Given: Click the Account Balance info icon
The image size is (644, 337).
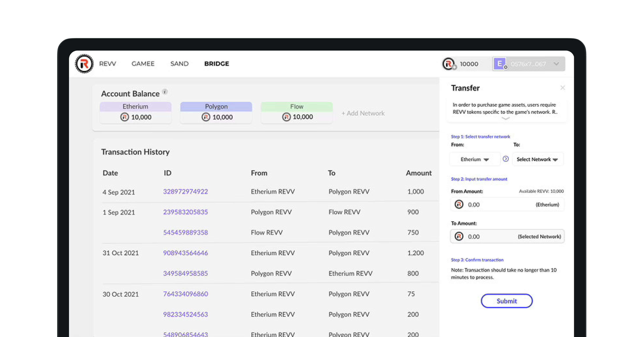Looking at the screenshot, I should 165,92.
